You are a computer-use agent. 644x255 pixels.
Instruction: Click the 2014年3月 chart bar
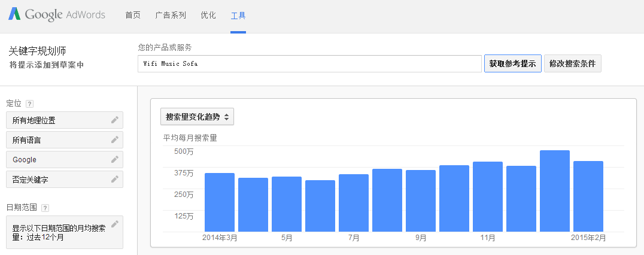click(x=220, y=202)
